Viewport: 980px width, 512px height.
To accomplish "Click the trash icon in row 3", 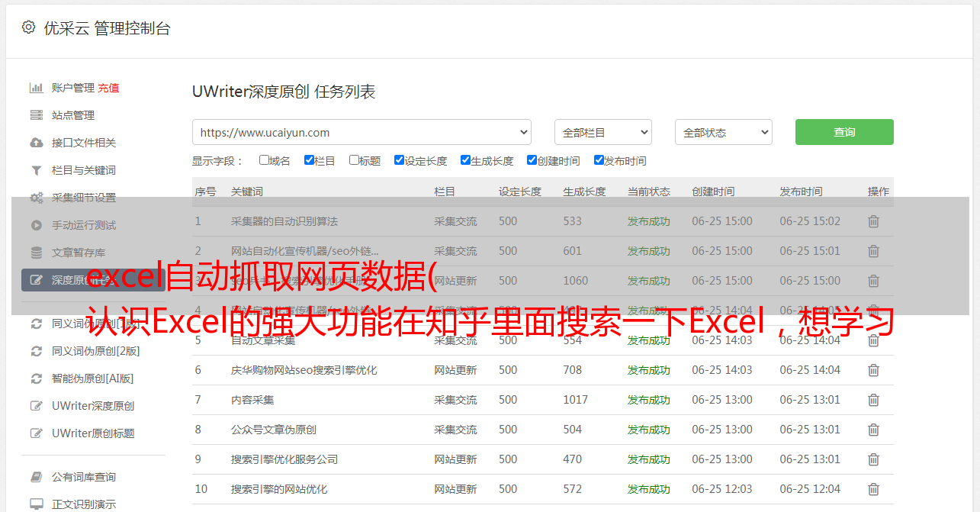I will [x=873, y=281].
